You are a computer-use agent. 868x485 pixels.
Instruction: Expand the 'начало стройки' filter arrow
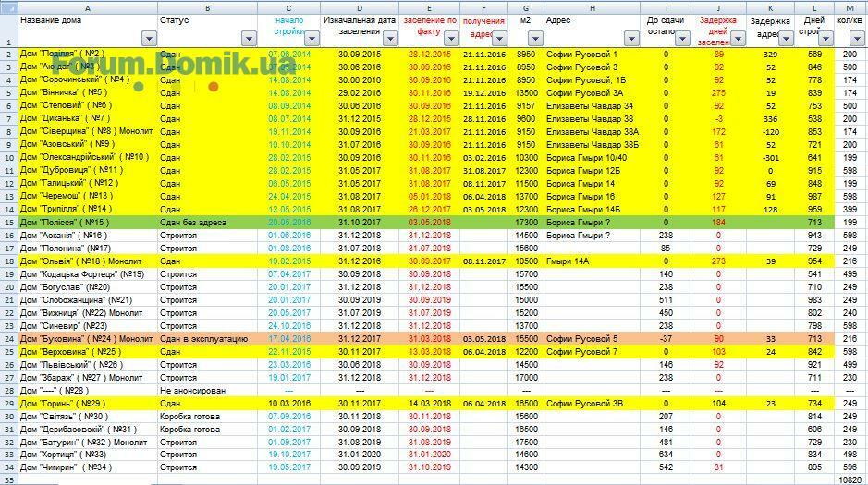(x=312, y=39)
